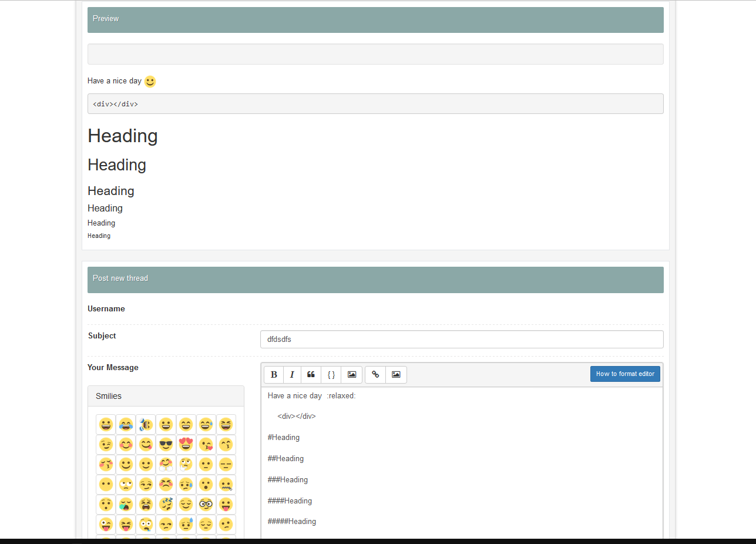The height and width of the screenshot is (544, 756).
Task: Add the hugging face smiley
Action: 166,465
